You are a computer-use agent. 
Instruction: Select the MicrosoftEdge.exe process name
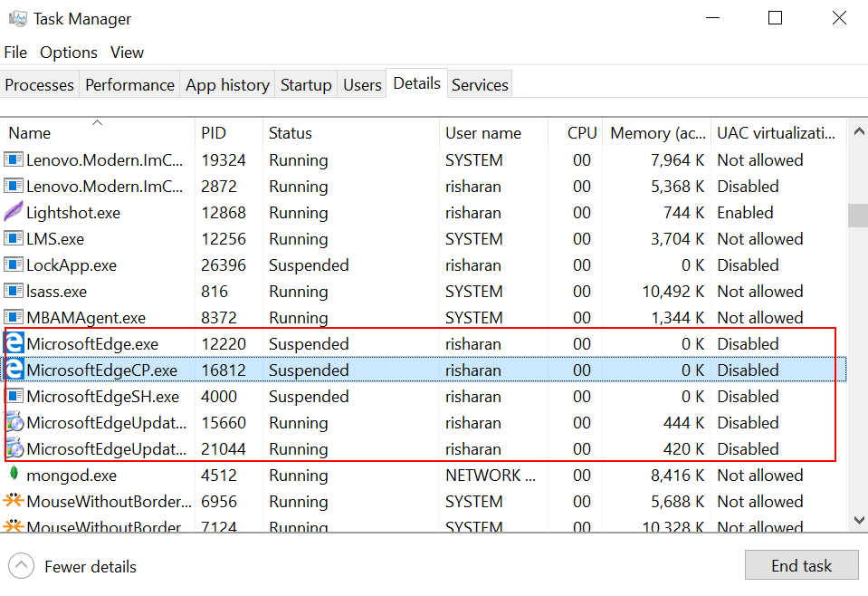[x=92, y=344]
